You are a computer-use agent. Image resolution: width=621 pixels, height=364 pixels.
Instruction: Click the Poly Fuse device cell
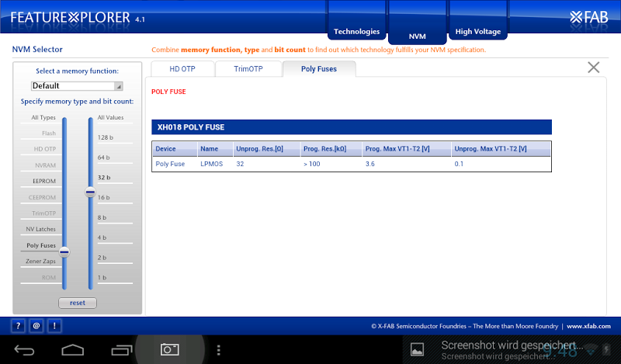[x=170, y=164]
